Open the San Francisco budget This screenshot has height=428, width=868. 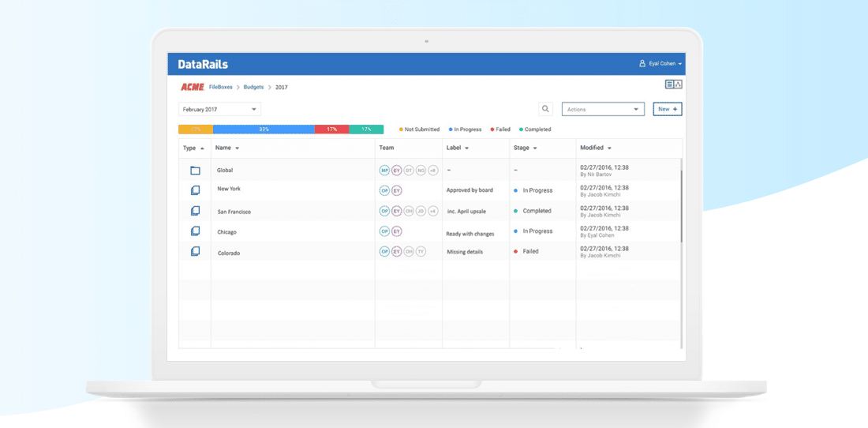pyautogui.click(x=234, y=212)
